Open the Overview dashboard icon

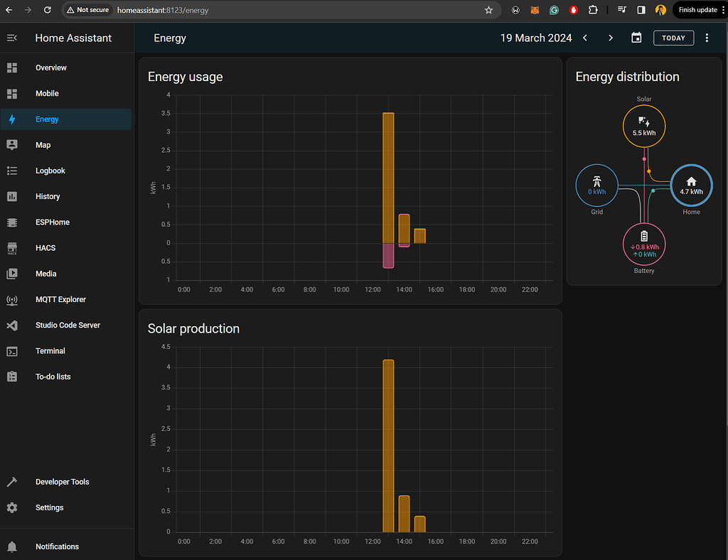[12, 68]
